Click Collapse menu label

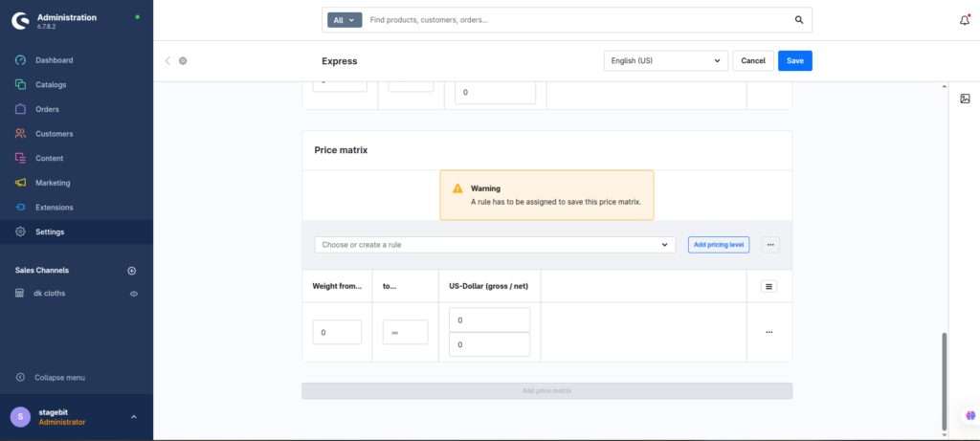coord(60,377)
